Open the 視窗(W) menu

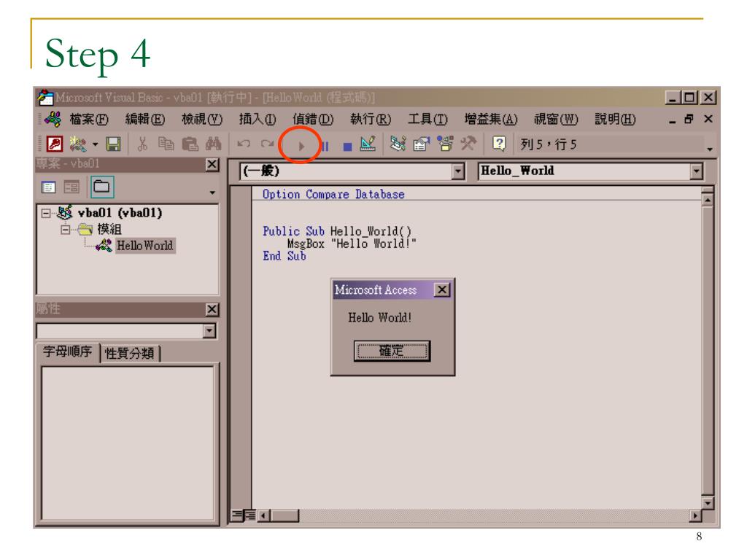pyautogui.click(x=555, y=119)
